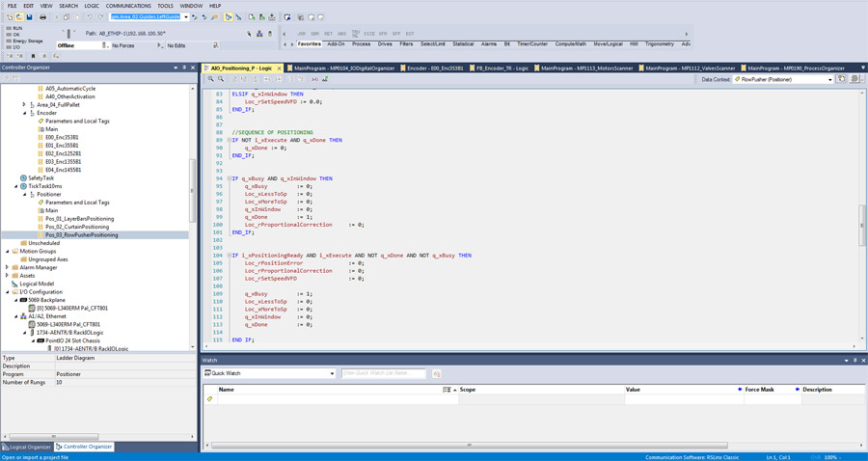Open the Quick Watch dropdown
Screen dimensions: 868x461
(x=332, y=373)
